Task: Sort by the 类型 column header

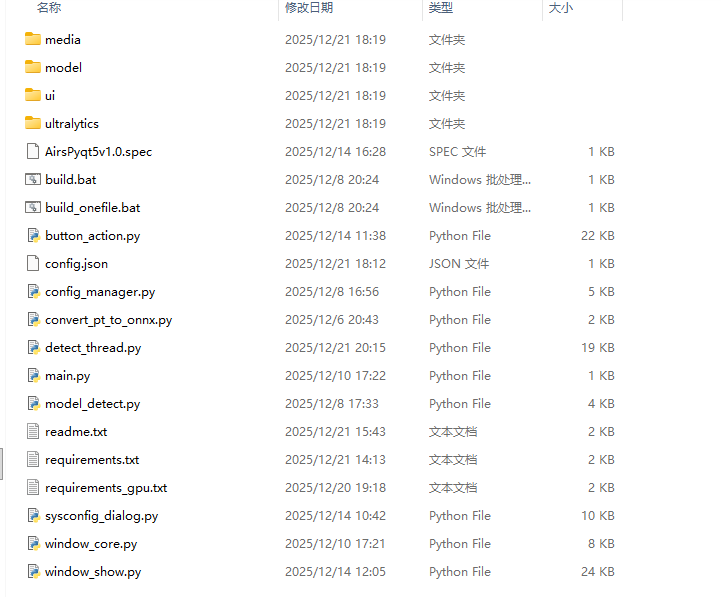Action: 441,8
